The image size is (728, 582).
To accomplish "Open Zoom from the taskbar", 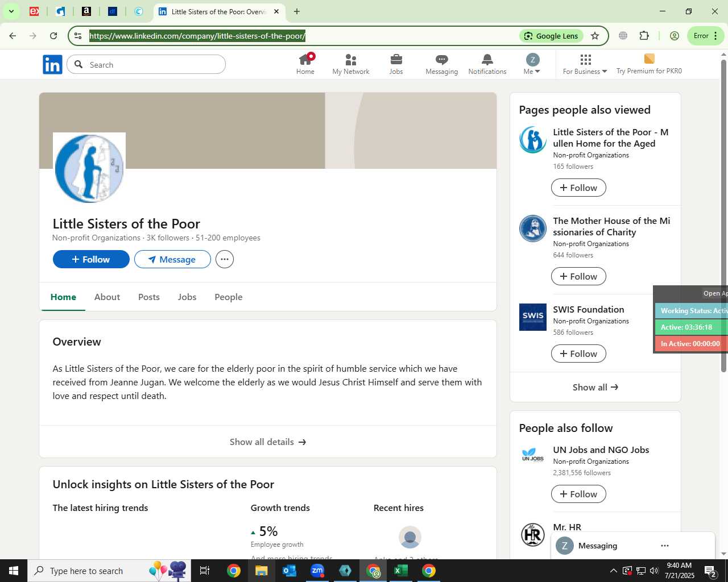I will point(317,571).
